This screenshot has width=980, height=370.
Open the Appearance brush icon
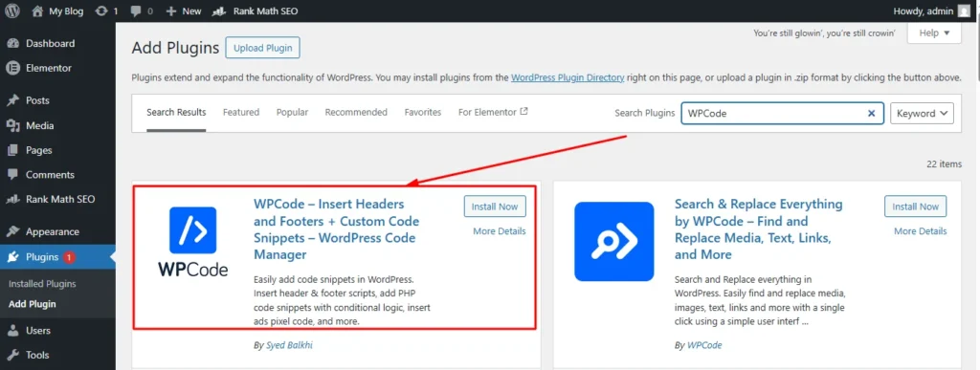[x=12, y=231]
